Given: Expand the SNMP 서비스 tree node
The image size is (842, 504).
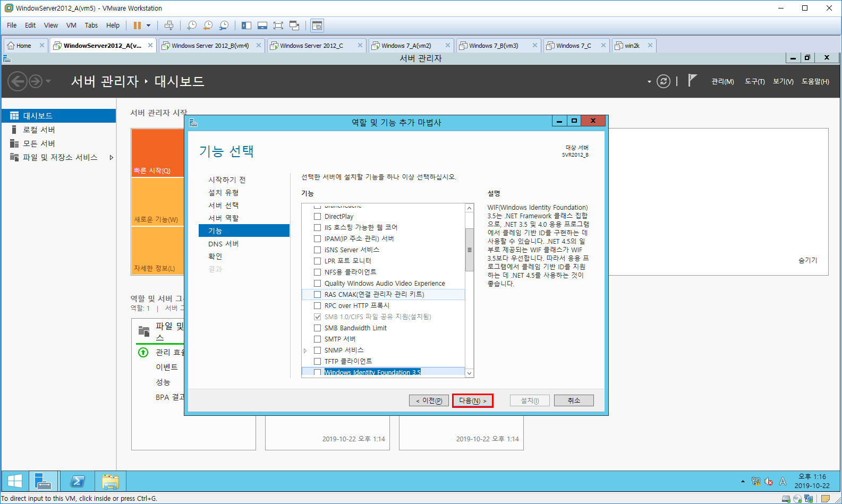Looking at the screenshot, I should click(x=305, y=351).
